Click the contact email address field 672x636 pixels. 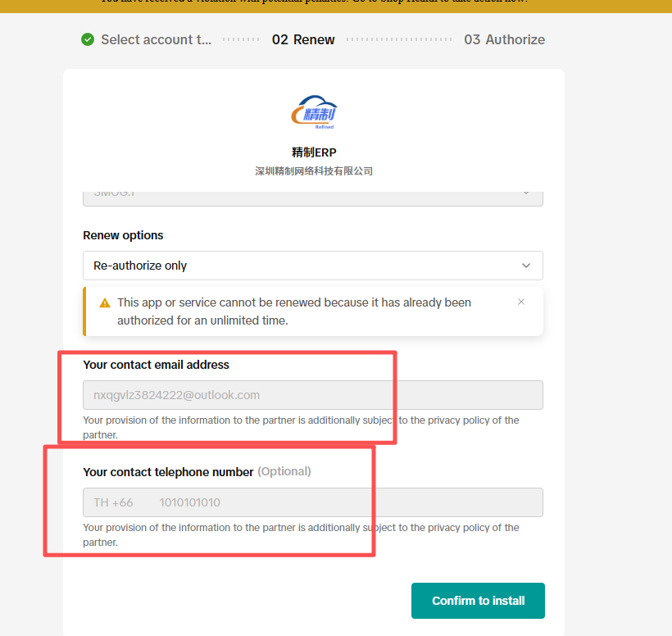[312, 395]
